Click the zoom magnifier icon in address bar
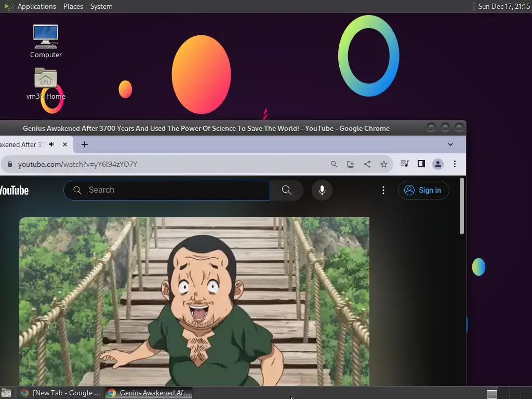This screenshot has height=399, width=532. click(334, 164)
